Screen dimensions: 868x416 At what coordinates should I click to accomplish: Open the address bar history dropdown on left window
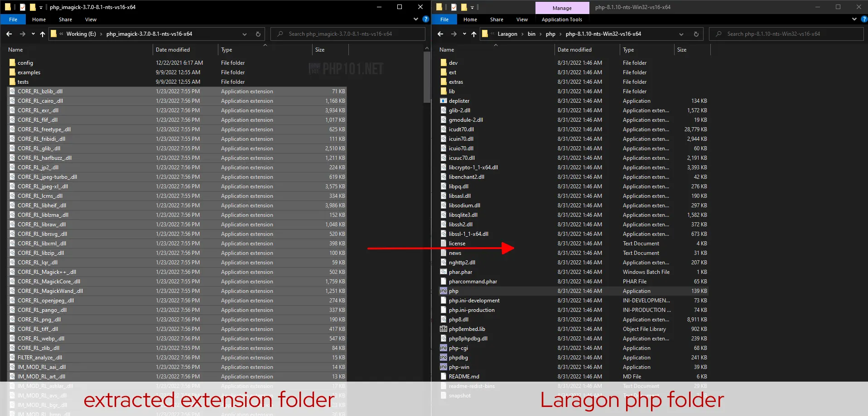[x=244, y=34]
